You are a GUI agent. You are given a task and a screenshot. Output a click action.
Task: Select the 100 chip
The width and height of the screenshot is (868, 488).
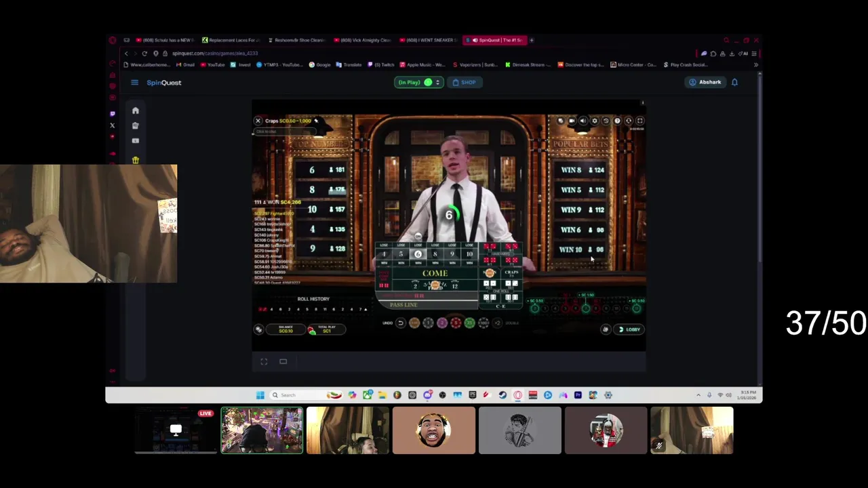click(x=484, y=323)
